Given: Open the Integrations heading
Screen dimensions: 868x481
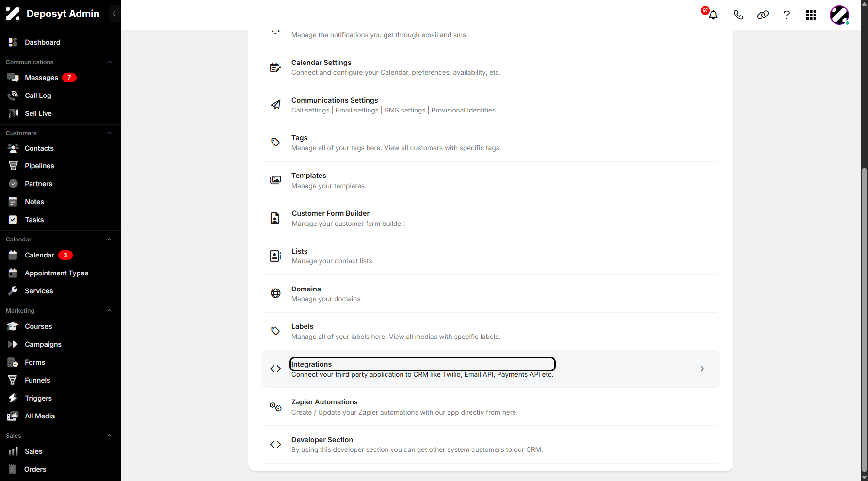Looking at the screenshot, I should (311, 364).
